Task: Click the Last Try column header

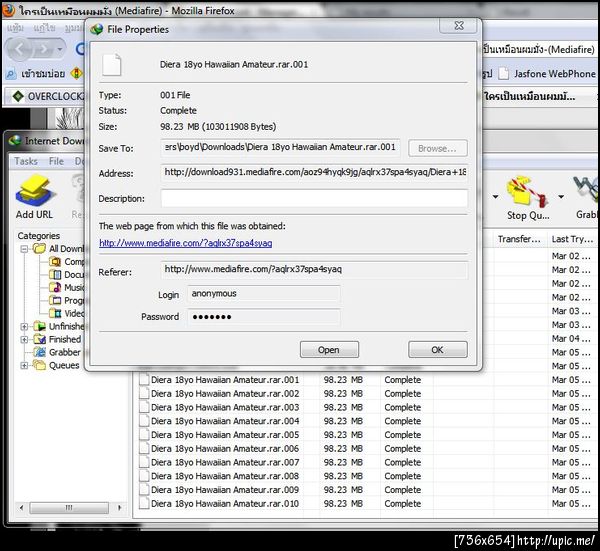Action: pyautogui.click(x=572, y=240)
